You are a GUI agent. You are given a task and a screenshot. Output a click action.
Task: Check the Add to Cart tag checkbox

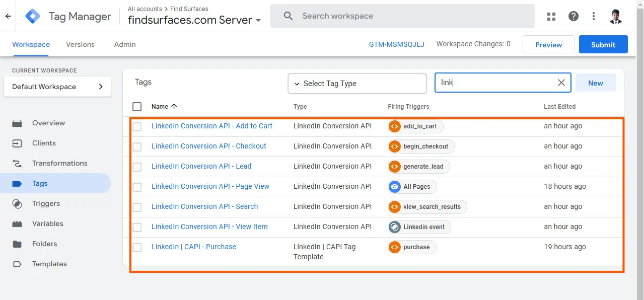click(137, 126)
